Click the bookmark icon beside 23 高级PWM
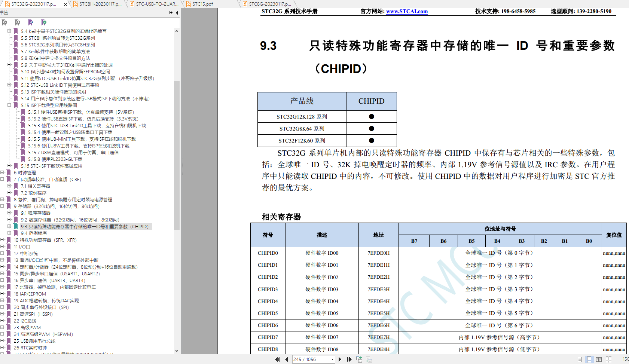629x364 pixels. pos(9,327)
